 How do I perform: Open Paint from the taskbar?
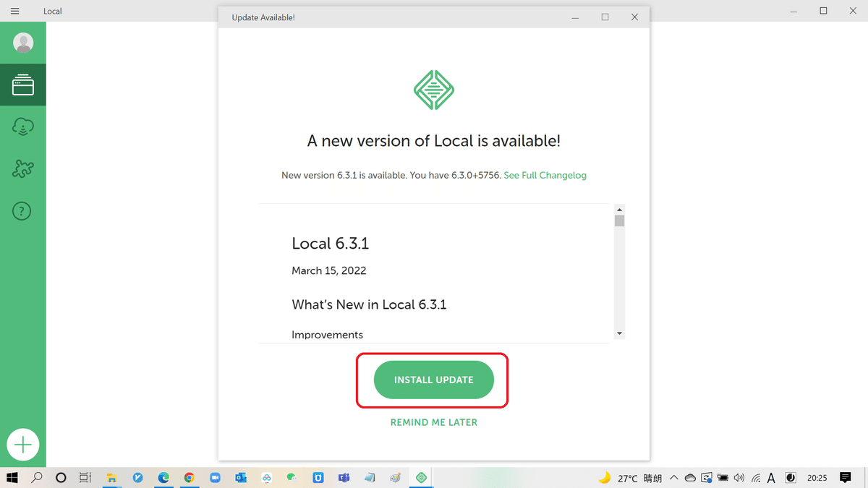pyautogui.click(x=395, y=478)
